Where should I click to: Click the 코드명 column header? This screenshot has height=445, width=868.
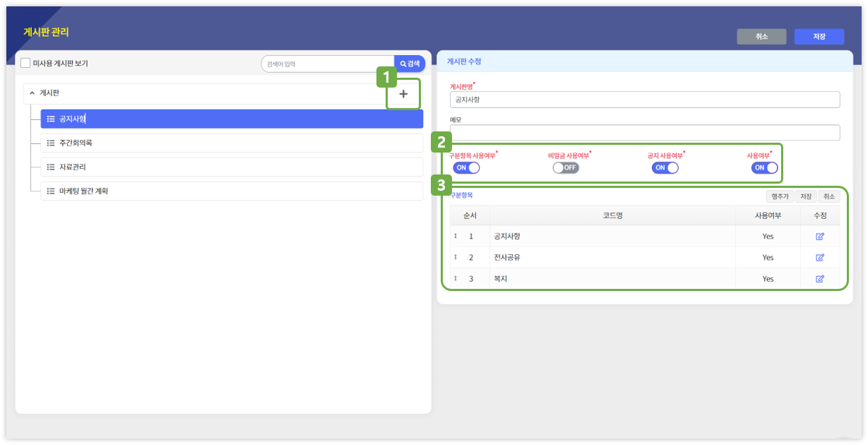612,215
